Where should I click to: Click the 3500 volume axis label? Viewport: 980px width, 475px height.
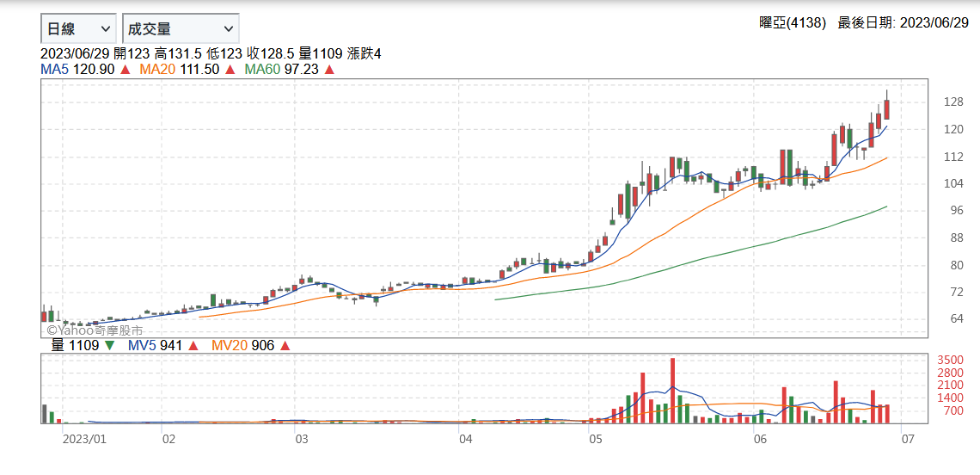click(x=949, y=360)
